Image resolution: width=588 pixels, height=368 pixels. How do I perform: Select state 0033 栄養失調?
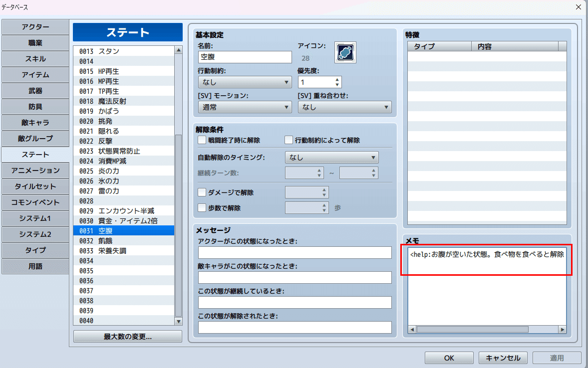point(124,251)
